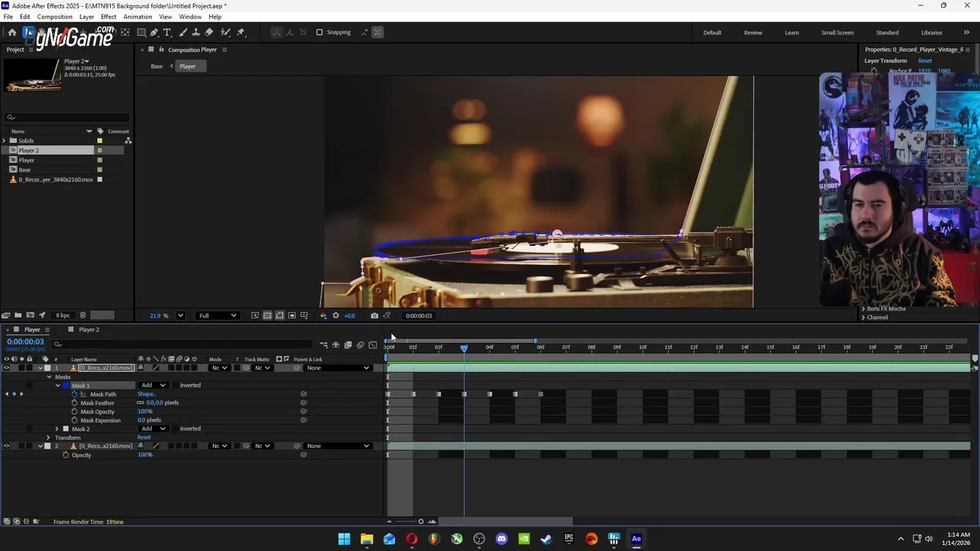Select the Rectangle shape tool
980x551 pixels.
coord(142,32)
